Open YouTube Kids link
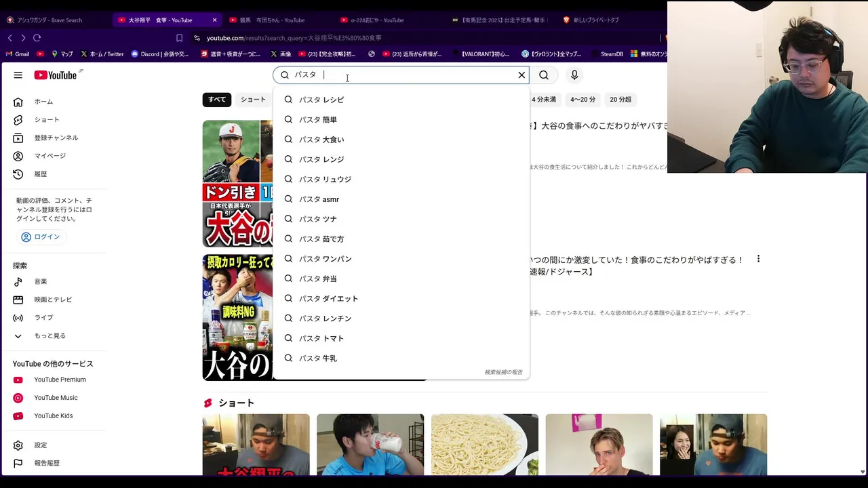 [x=54, y=415]
